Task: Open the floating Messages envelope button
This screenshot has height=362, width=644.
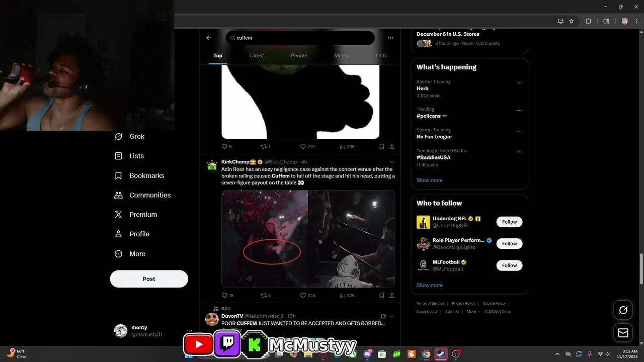Action: click(x=623, y=333)
